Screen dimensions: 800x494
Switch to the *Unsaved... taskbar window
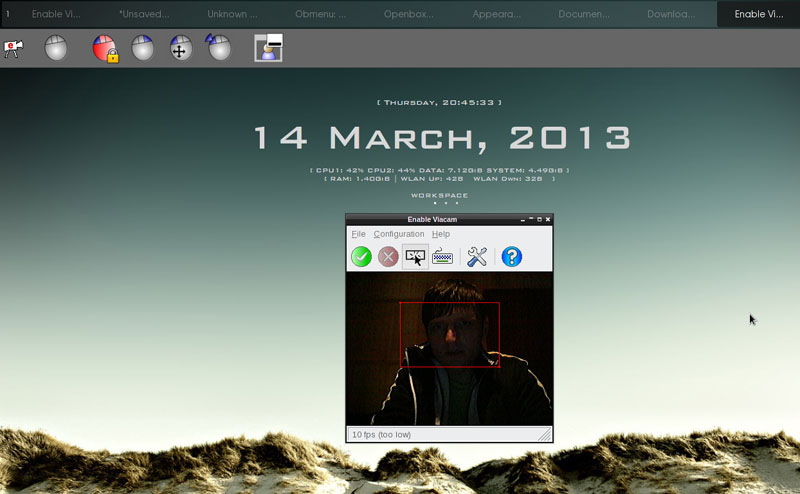[144, 14]
